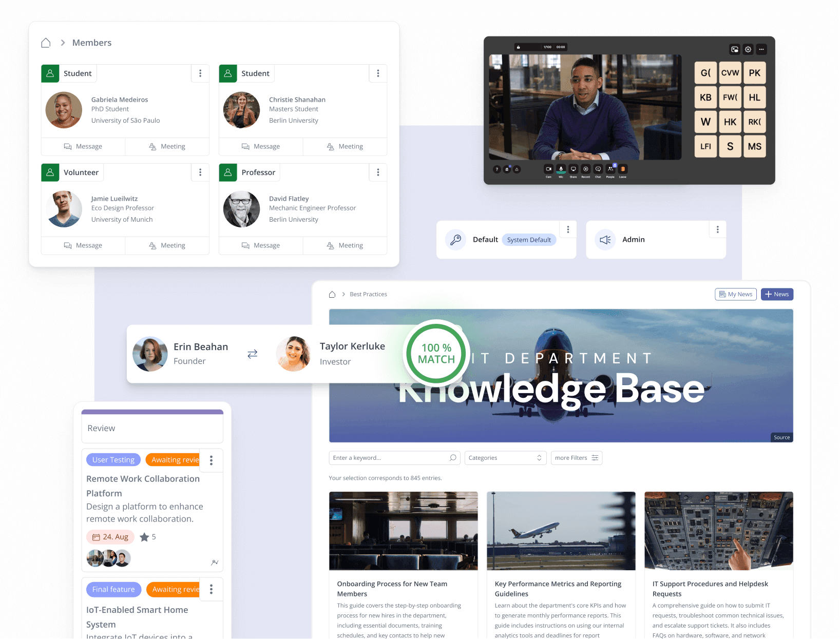Open the People list in the call

pyautogui.click(x=610, y=169)
